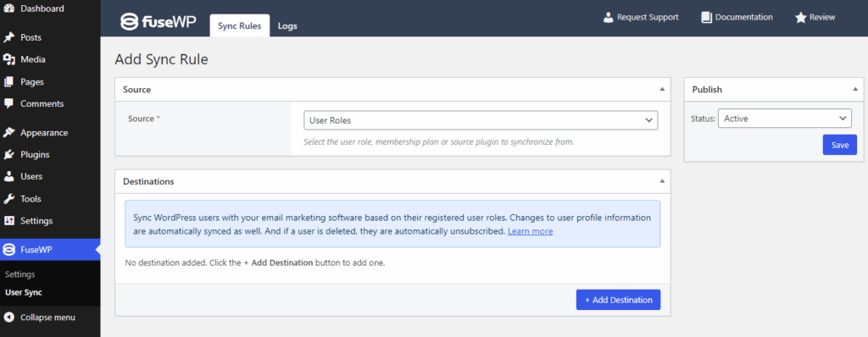Click the FuseWP sidebar logo icon
Image resolution: width=868 pixels, height=337 pixels.
(x=8, y=250)
